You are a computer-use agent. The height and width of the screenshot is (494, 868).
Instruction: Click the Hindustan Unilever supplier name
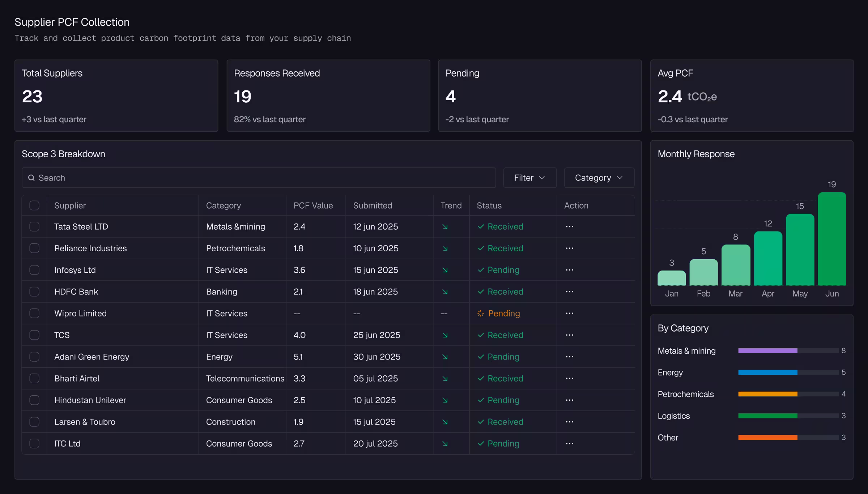tap(90, 400)
